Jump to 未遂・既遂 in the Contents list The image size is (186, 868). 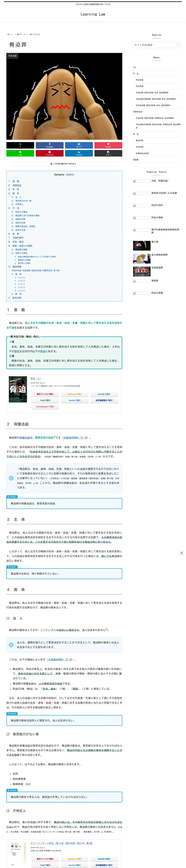pos(18,242)
